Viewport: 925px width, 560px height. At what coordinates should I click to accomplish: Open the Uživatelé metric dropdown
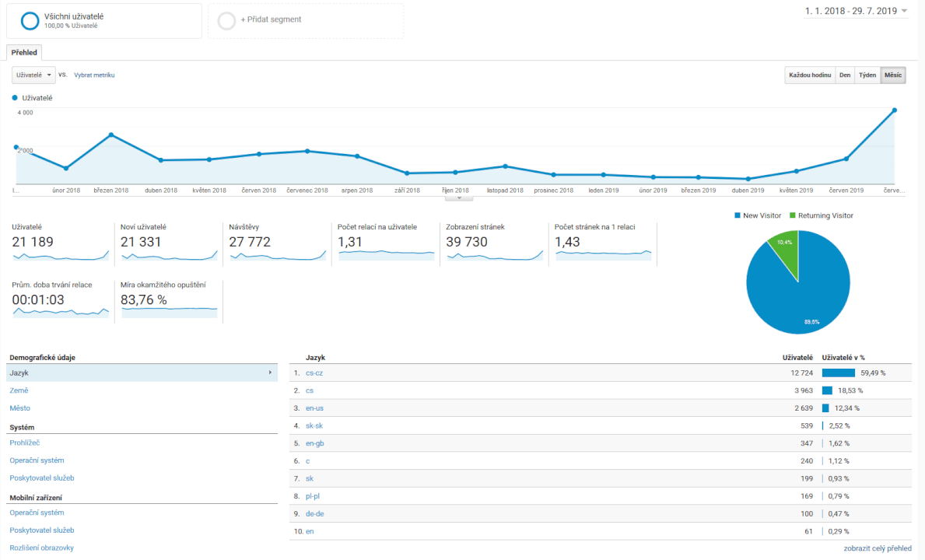point(33,75)
